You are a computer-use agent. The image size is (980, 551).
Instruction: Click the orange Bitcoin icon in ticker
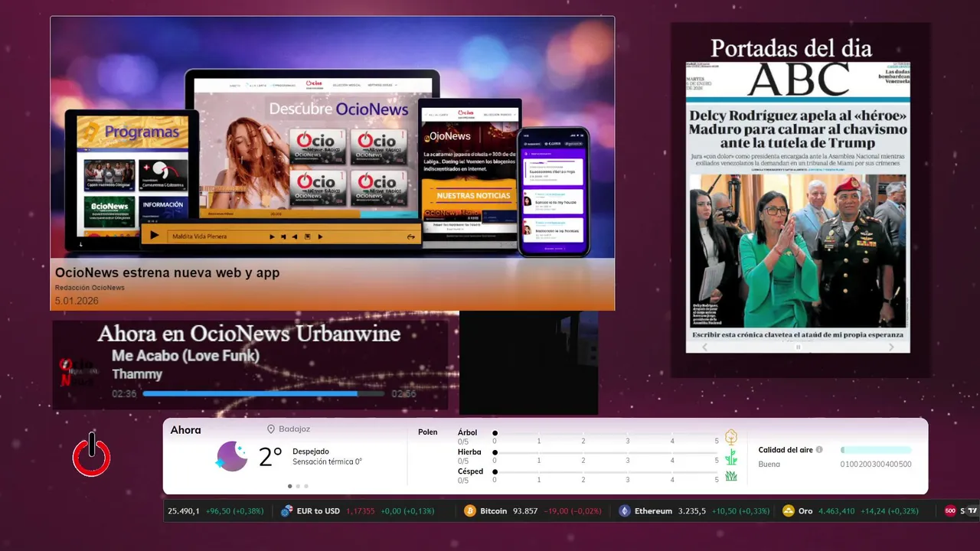[470, 511]
